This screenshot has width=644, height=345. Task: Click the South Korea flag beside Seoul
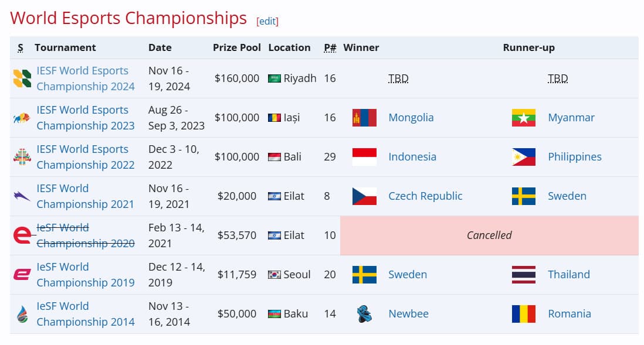(273, 274)
